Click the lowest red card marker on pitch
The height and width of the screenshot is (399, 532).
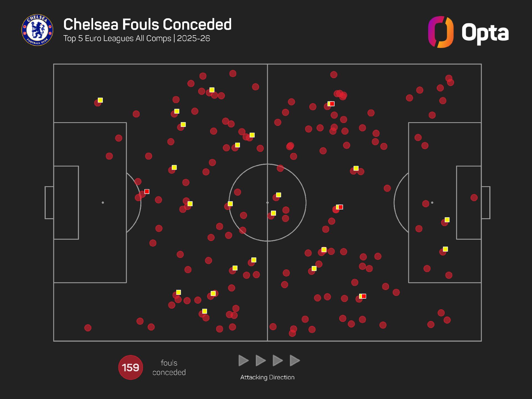tap(364, 296)
